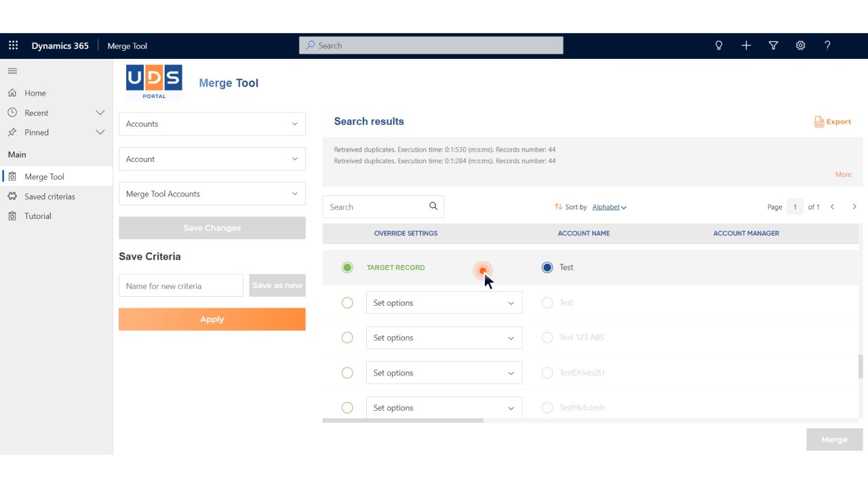Select account name radio next to TestHub.tech

[x=547, y=408]
